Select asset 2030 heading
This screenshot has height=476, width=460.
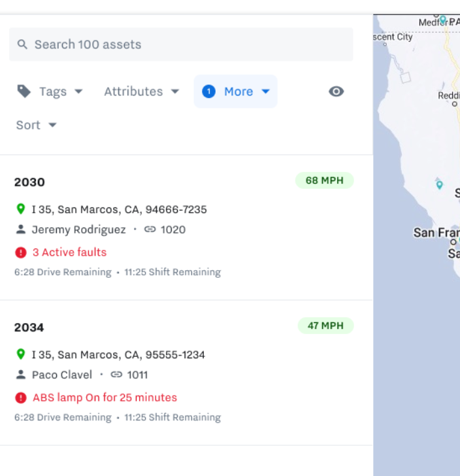click(29, 182)
